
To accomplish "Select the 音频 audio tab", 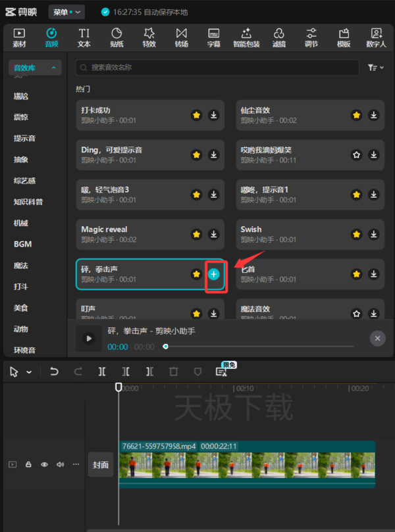I will (x=51, y=37).
